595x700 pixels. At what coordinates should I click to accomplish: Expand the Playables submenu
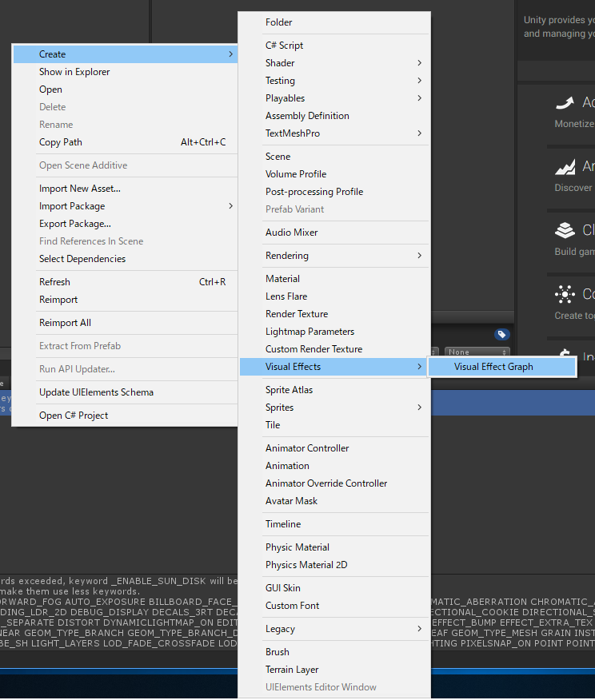334,98
